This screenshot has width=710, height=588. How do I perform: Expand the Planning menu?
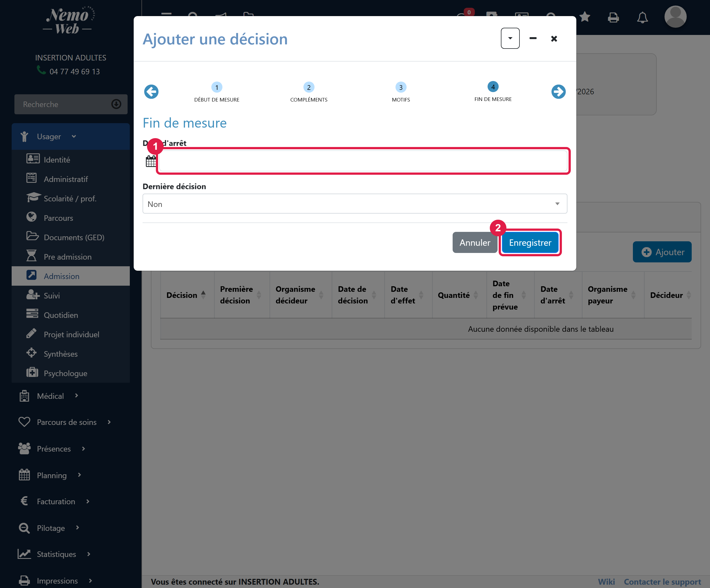71,475
